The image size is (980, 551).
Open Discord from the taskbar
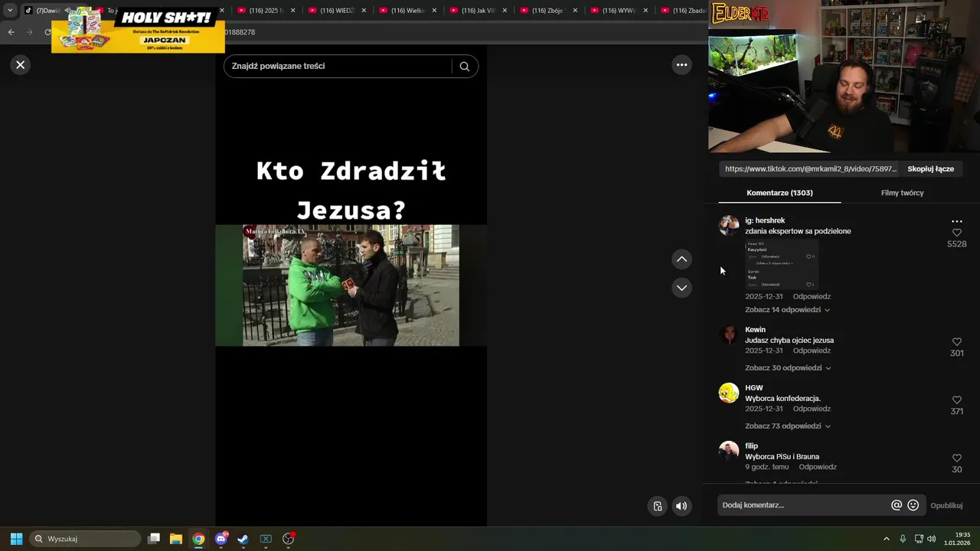click(221, 539)
